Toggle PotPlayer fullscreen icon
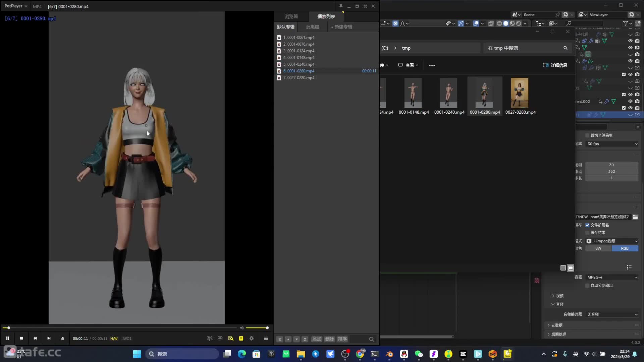The width and height of the screenshot is (644, 362). click(365, 6)
